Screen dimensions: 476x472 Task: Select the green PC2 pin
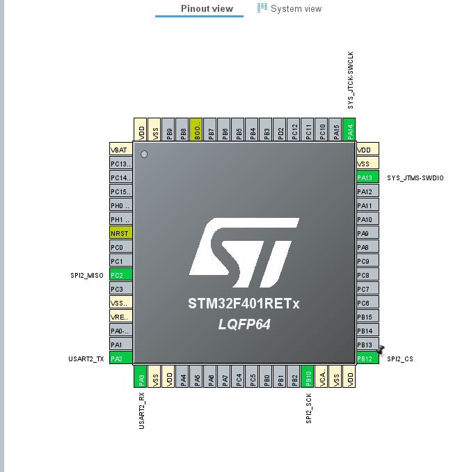(121, 275)
